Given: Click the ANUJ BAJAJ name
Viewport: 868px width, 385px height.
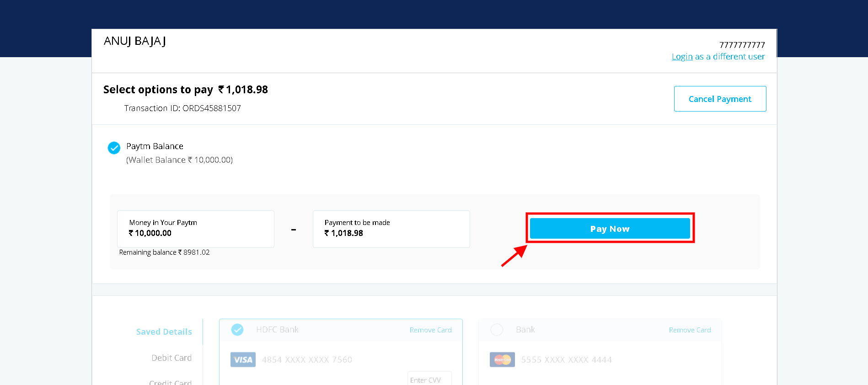Looking at the screenshot, I should tap(135, 41).
